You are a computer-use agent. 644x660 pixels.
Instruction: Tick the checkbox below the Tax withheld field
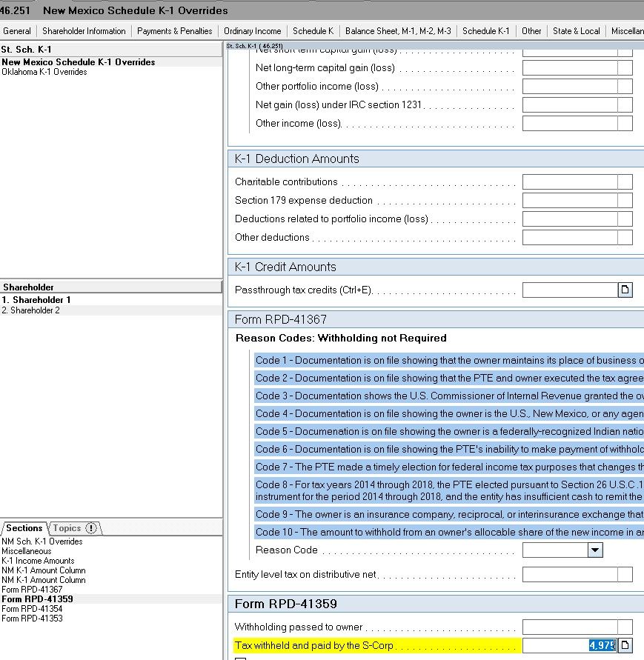(x=239, y=657)
